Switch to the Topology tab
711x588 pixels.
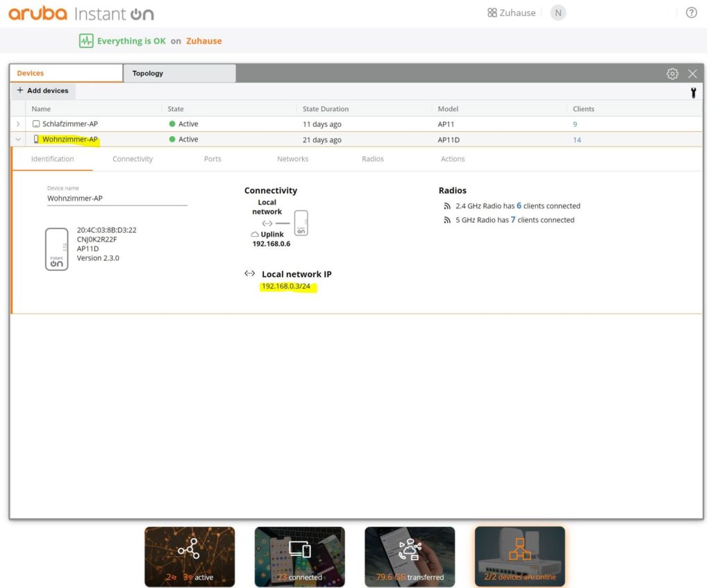click(x=180, y=73)
